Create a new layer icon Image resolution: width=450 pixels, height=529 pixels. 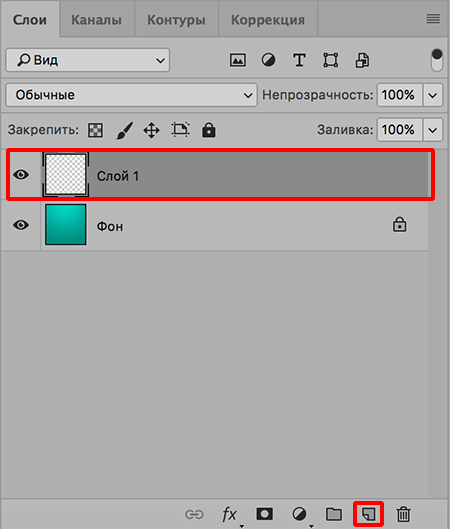click(x=368, y=514)
